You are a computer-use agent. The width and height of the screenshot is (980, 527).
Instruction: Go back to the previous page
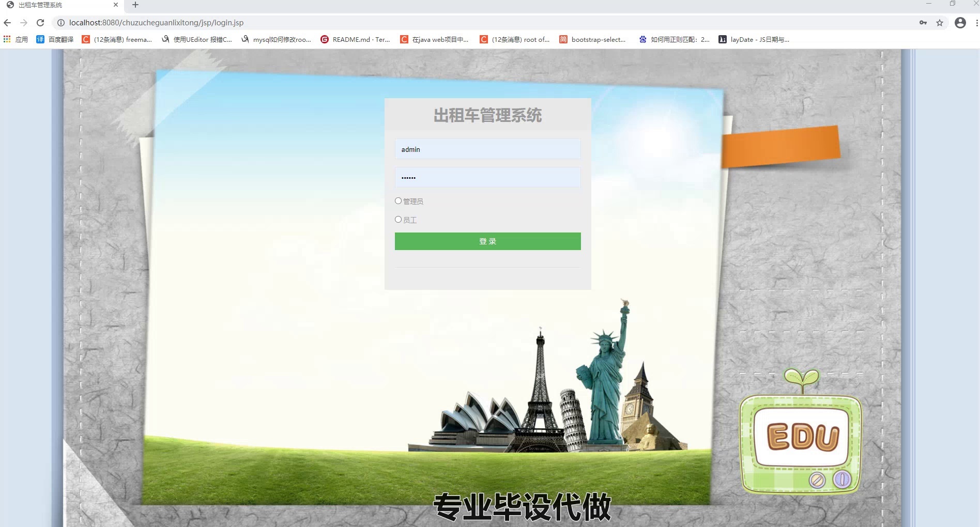click(x=7, y=23)
